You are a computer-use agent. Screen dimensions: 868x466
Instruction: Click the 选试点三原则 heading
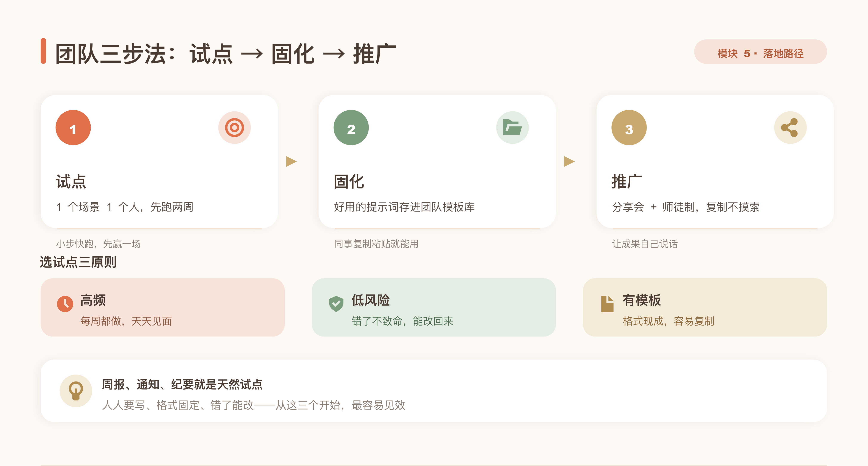pyautogui.click(x=78, y=262)
